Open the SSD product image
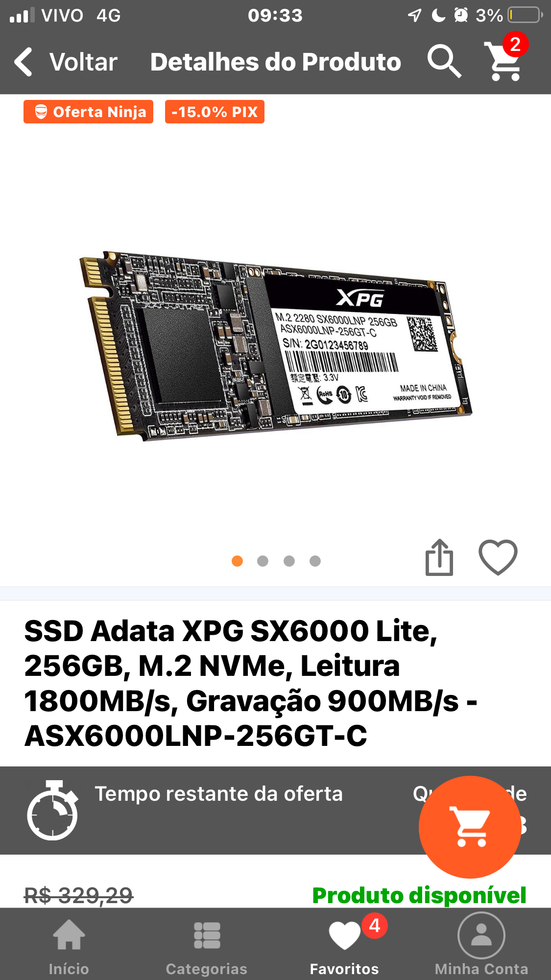The image size is (551, 980). click(x=275, y=346)
